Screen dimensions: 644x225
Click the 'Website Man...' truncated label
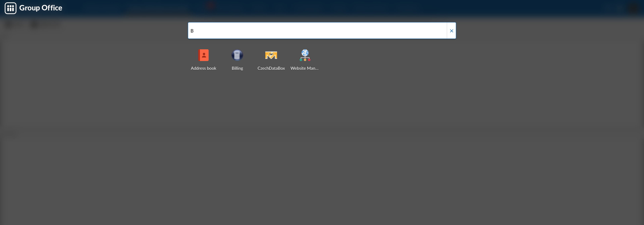click(304, 68)
